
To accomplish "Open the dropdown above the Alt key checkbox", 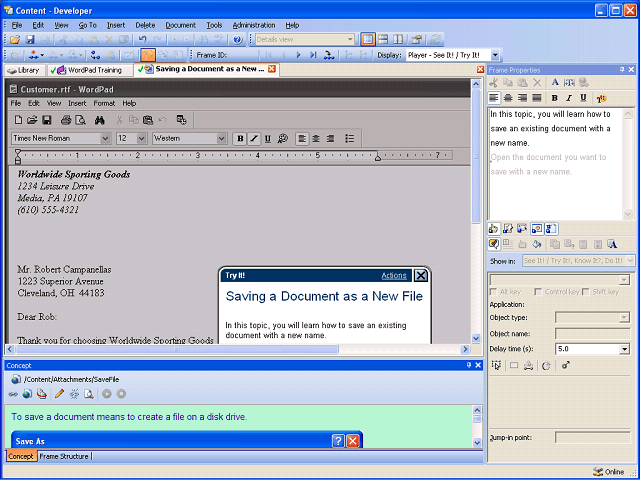I will 624,280.
